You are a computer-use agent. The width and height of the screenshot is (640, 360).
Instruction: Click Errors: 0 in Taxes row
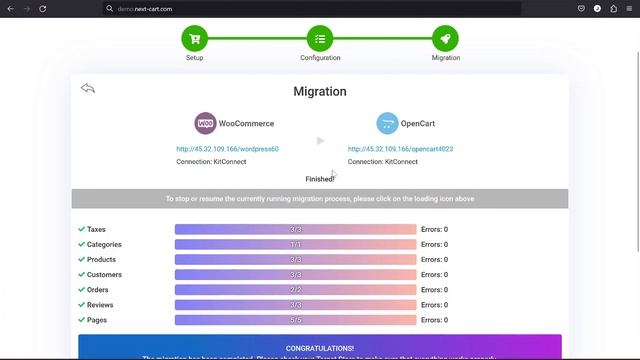tap(434, 229)
